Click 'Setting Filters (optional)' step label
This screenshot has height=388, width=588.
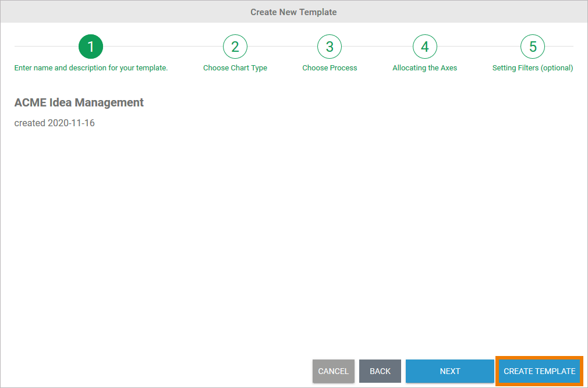pyautogui.click(x=533, y=68)
